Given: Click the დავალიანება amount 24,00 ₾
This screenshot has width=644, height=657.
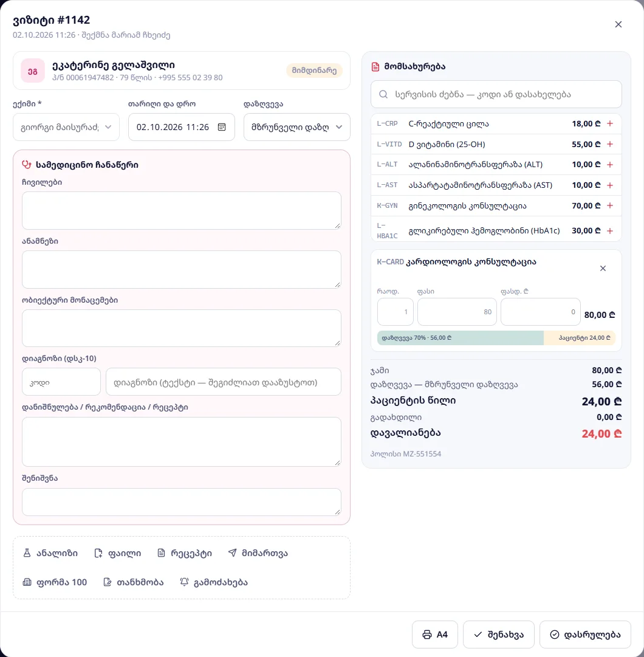Looking at the screenshot, I should pyautogui.click(x=601, y=434).
